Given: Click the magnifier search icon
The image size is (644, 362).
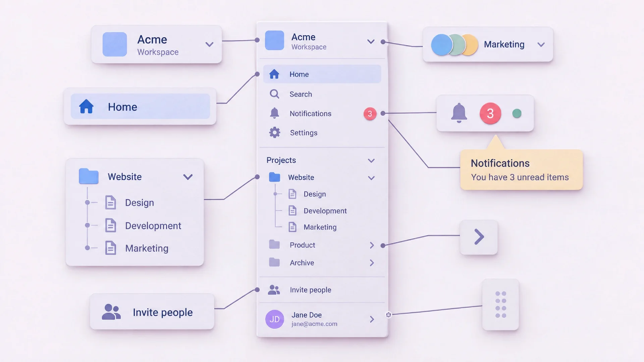Looking at the screenshot, I should coord(274,94).
